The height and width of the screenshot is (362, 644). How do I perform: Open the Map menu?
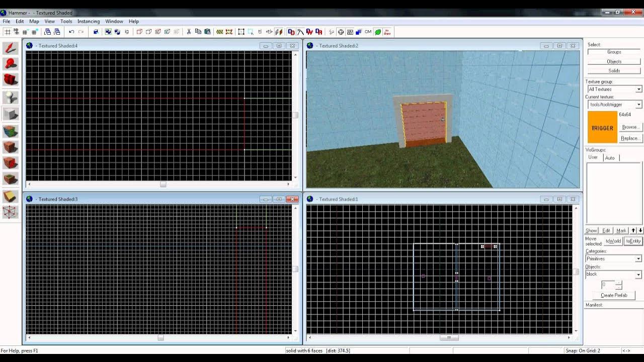click(34, 21)
